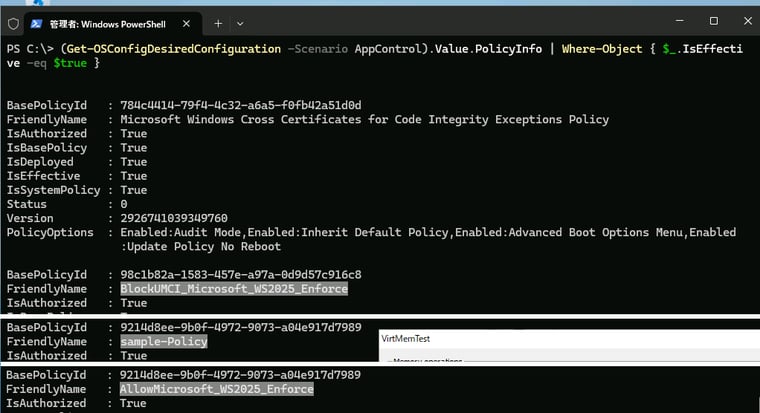Viewport: 760px width, 413px height.
Task: Click the Status value 0
Action: [124, 204]
